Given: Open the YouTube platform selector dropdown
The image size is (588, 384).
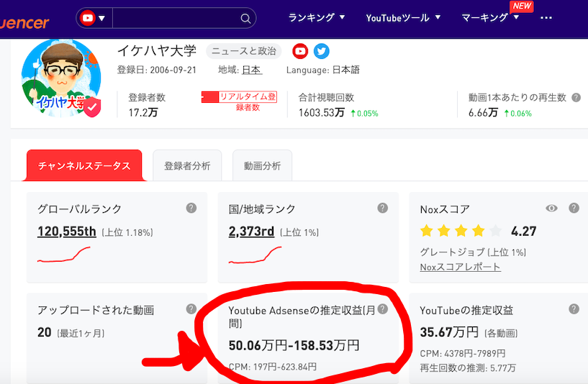Looking at the screenshot, I should pyautogui.click(x=94, y=18).
